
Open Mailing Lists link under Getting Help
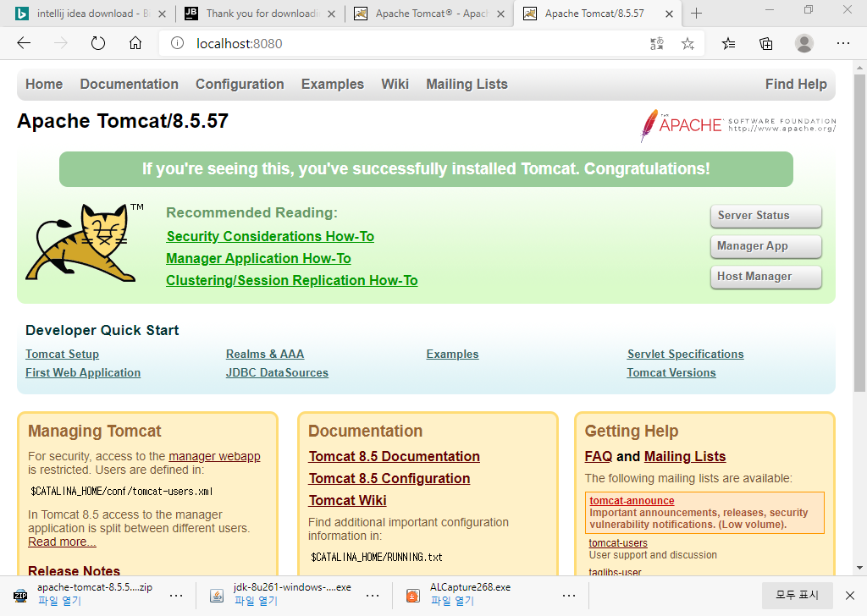click(685, 456)
